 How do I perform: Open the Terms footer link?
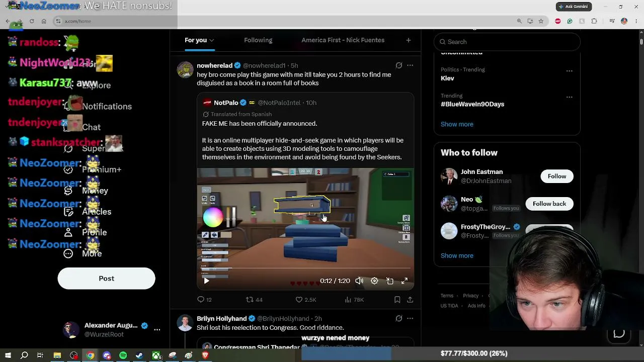pyautogui.click(x=447, y=296)
